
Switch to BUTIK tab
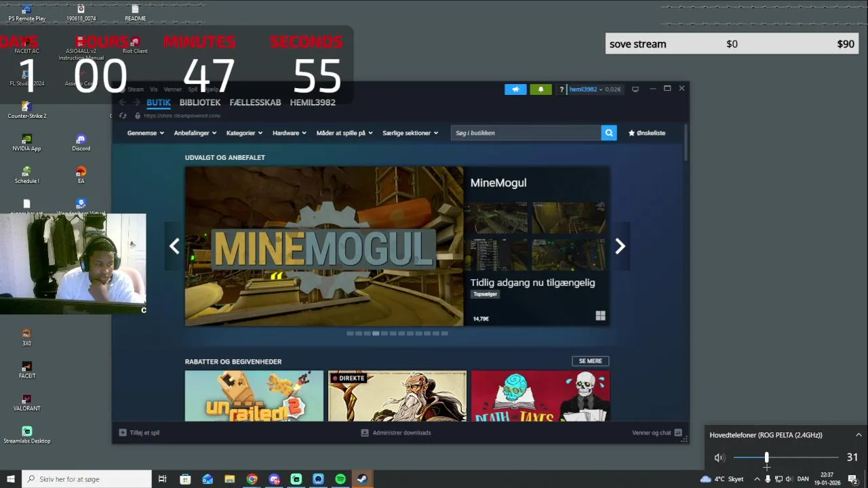click(159, 102)
